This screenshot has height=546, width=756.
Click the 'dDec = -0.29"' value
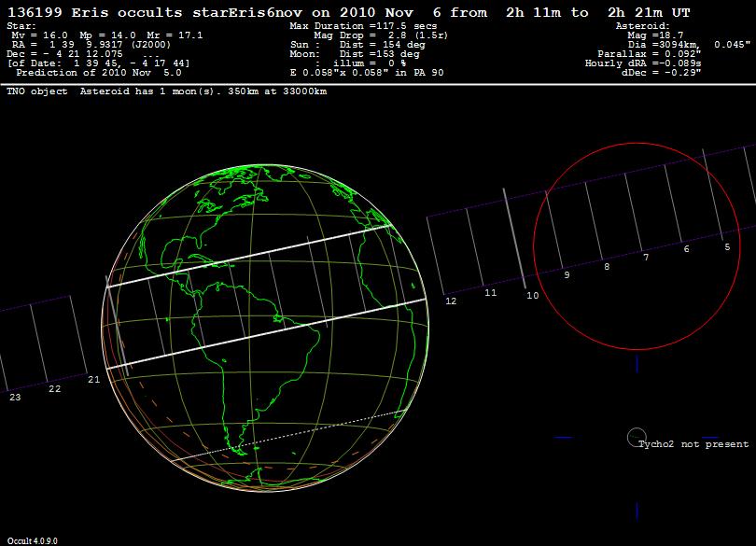661,73
